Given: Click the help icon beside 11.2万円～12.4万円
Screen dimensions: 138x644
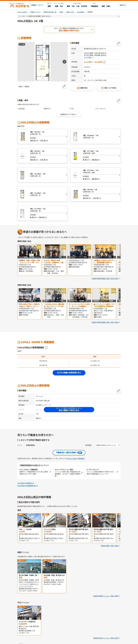Looking at the screenshot, I should pos(104,62).
